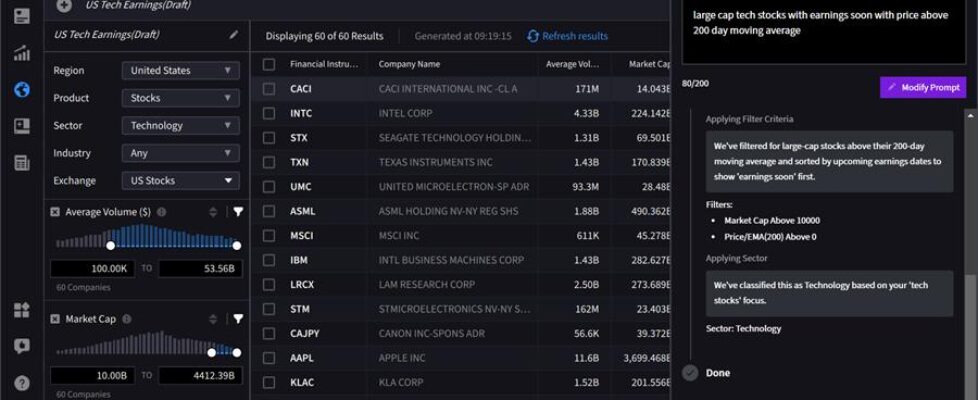Screen dimensions: 978x400
Task: Click the left handle of the Market Cap slider
Action: [211, 352]
